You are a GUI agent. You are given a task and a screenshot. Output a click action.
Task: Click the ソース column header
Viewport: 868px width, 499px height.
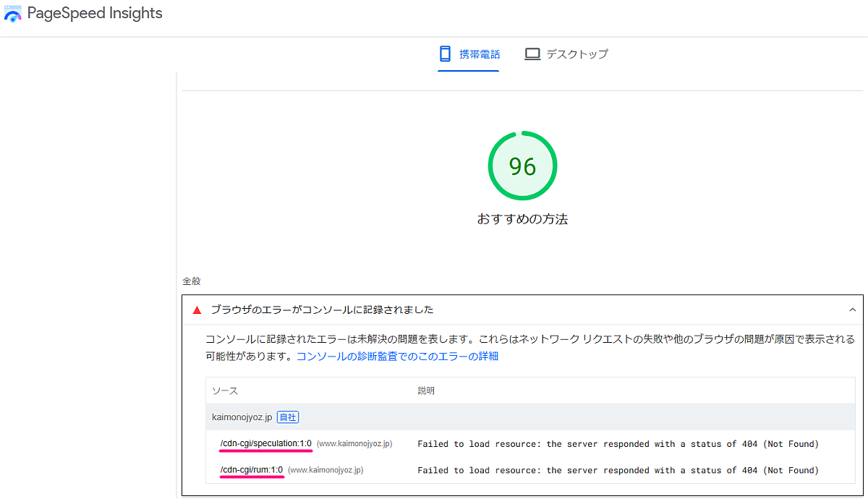(x=225, y=391)
